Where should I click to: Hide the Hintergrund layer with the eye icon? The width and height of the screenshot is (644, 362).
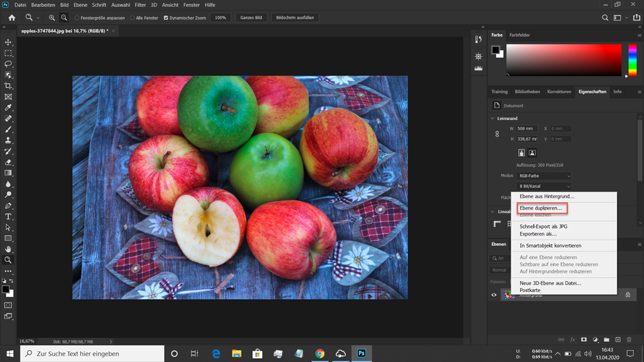click(494, 295)
